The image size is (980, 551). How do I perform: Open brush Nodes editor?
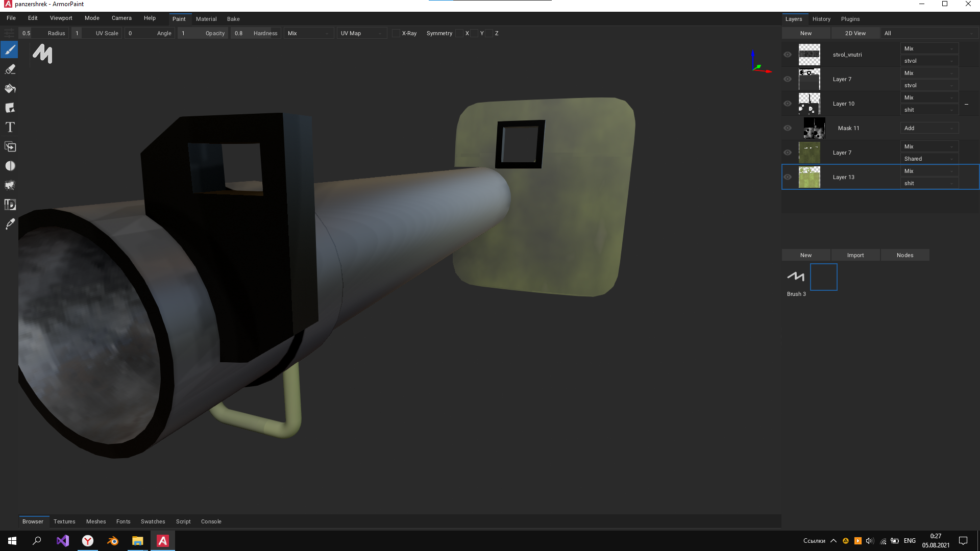905,255
